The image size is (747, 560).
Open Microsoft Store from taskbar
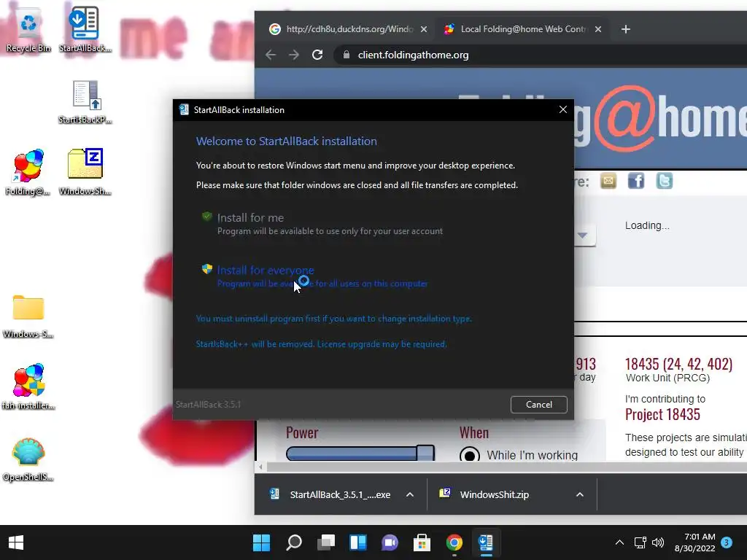tap(422, 542)
